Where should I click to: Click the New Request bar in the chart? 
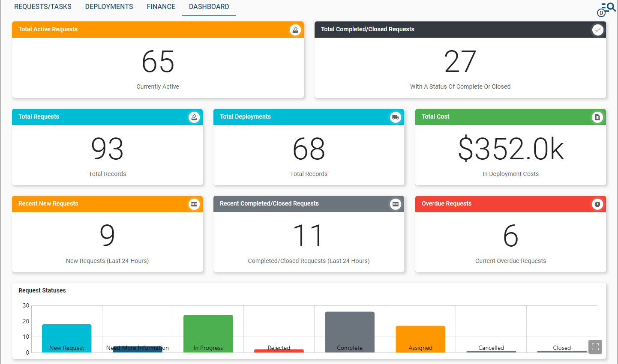coord(66,338)
